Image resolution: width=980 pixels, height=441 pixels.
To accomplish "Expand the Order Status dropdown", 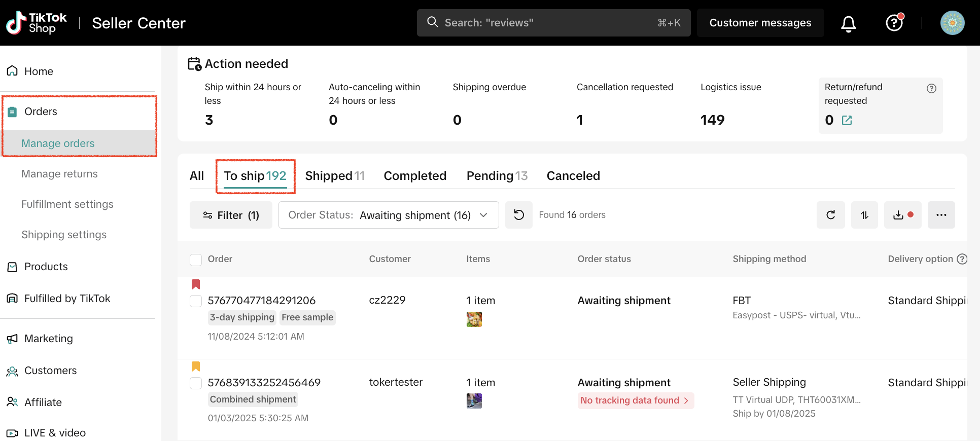I will (388, 215).
